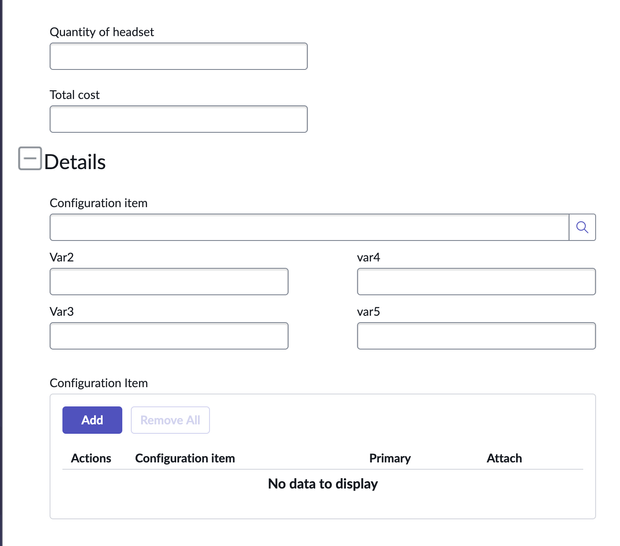Viewport: 620px width, 546px height.
Task: Click the var4 text field
Action: click(x=476, y=281)
